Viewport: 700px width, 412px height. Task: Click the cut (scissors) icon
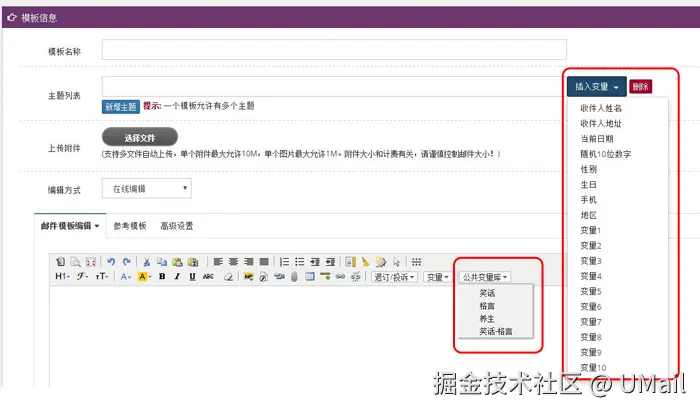pos(146,262)
